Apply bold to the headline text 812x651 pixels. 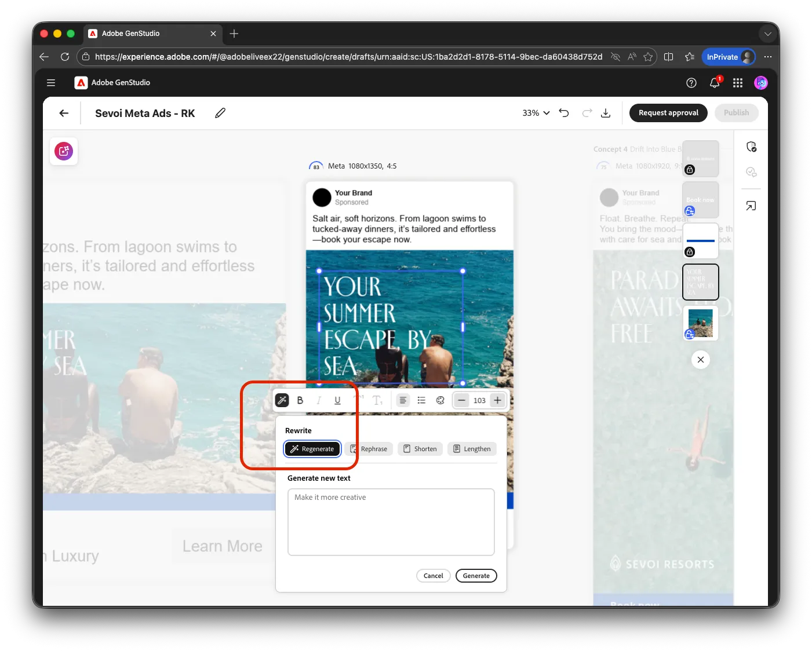pyautogui.click(x=300, y=400)
